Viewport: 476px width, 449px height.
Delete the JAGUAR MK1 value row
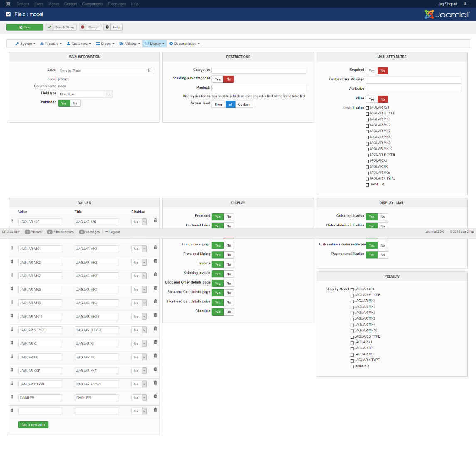point(155,247)
